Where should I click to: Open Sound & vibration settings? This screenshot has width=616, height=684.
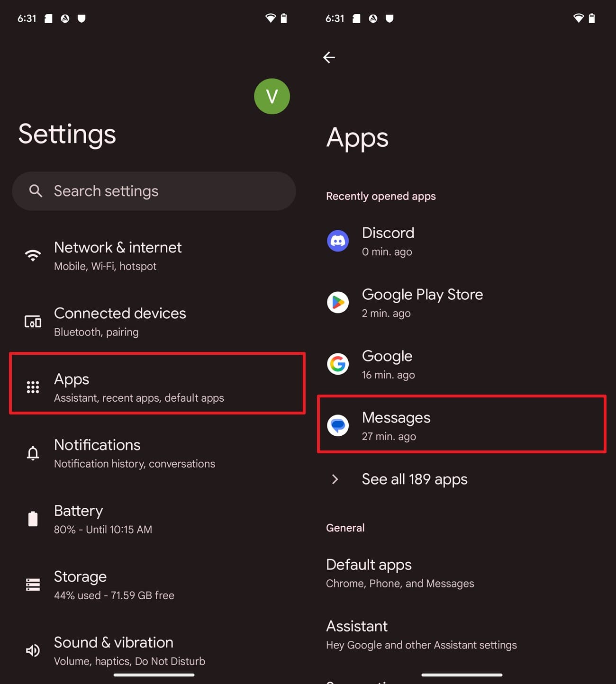click(x=154, y=651)
